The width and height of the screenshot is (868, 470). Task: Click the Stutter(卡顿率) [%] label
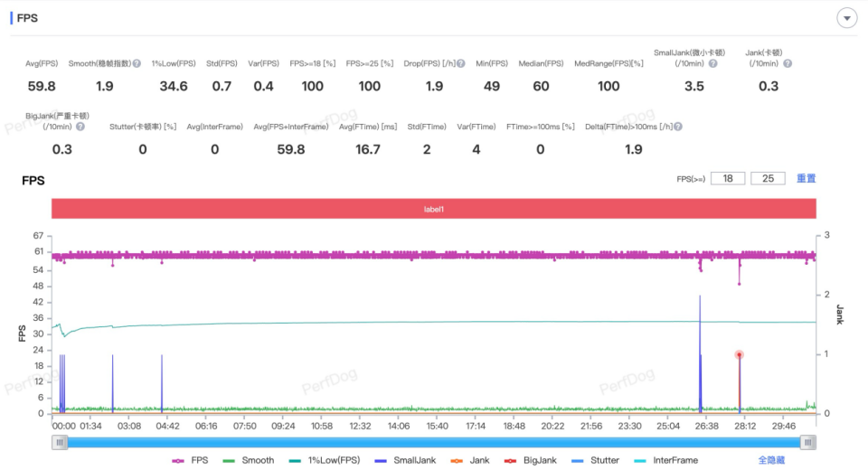pos(143,127)
